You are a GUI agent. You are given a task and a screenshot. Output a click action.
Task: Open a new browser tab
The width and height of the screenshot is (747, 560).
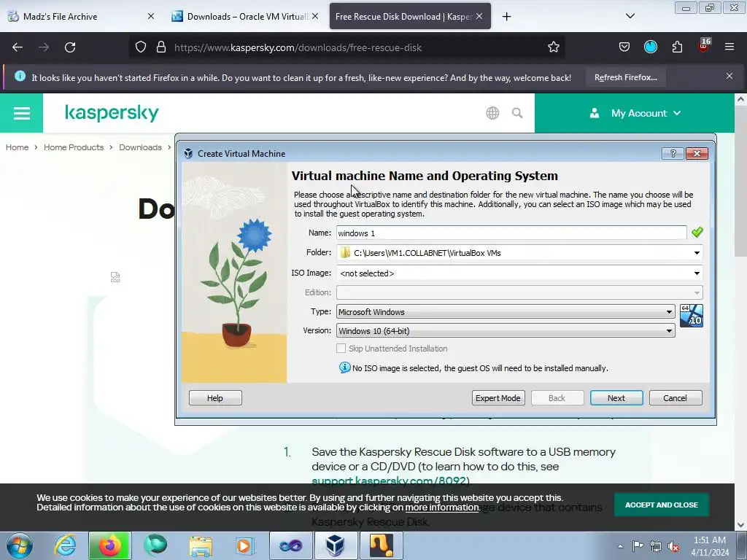pyautogui.click(x=506, y=17)
